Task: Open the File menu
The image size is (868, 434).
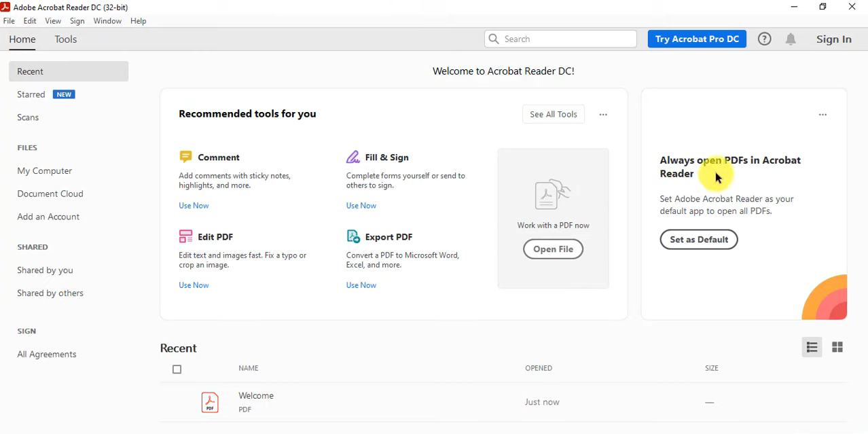Action: click(9, 21)
